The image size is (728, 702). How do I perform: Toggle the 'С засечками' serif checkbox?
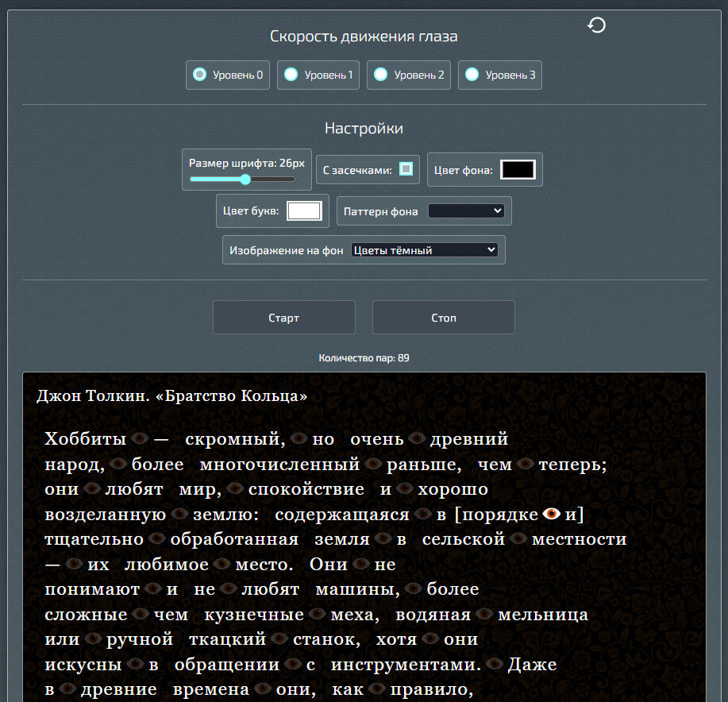tap(406, 169)
